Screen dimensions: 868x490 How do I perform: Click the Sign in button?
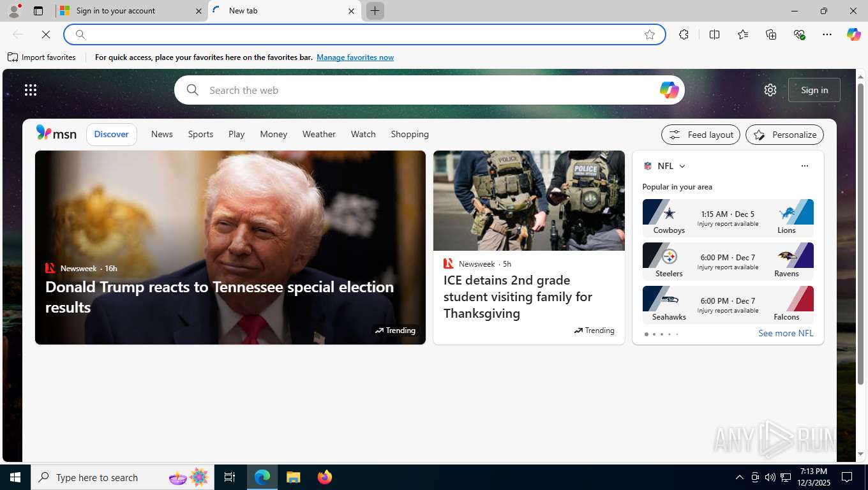pos(814,90)
